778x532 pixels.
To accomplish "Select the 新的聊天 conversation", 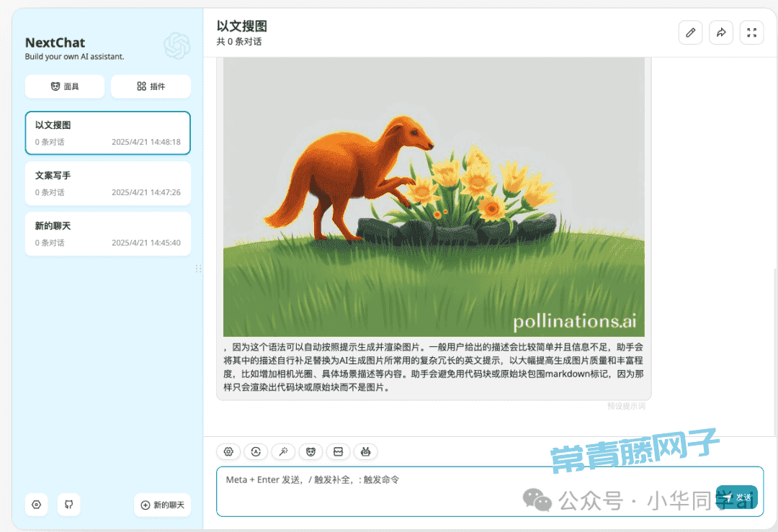I will pos(107,234).
